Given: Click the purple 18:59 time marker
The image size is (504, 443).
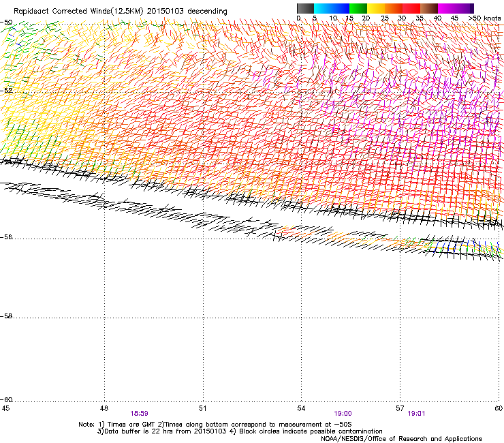Looking at the screenshot, I should 139,414.
